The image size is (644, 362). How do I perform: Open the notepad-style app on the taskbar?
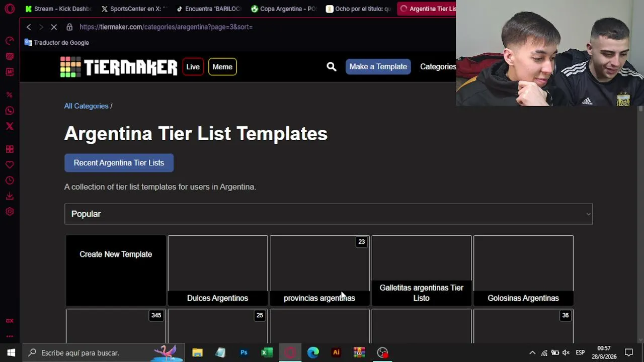coord(220,352)
